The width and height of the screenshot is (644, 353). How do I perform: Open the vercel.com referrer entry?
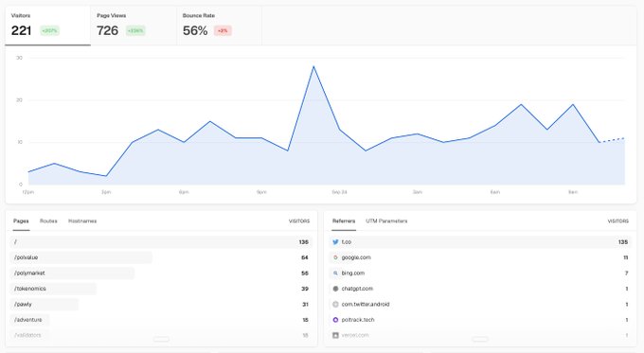click(480, 335)
